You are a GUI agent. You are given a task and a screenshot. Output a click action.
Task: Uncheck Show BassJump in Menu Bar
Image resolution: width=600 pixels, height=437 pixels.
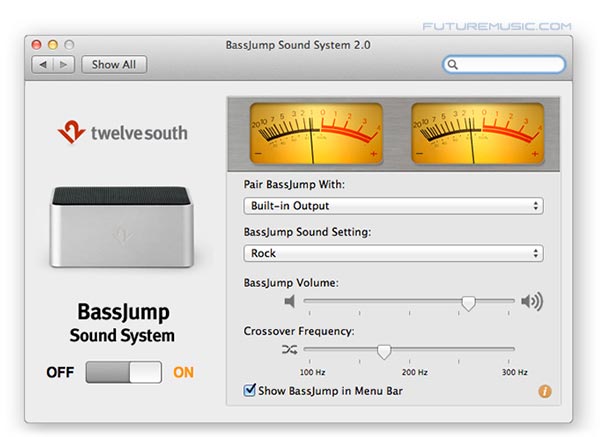pos(249,390)
